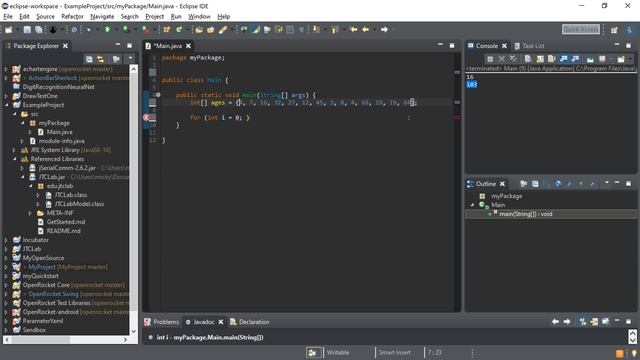The width and height of the screenshot is (640, 360).
Task: Open Package Explorer View Menu dropdown
Action: pyautogui.click(x=130, y=59)
